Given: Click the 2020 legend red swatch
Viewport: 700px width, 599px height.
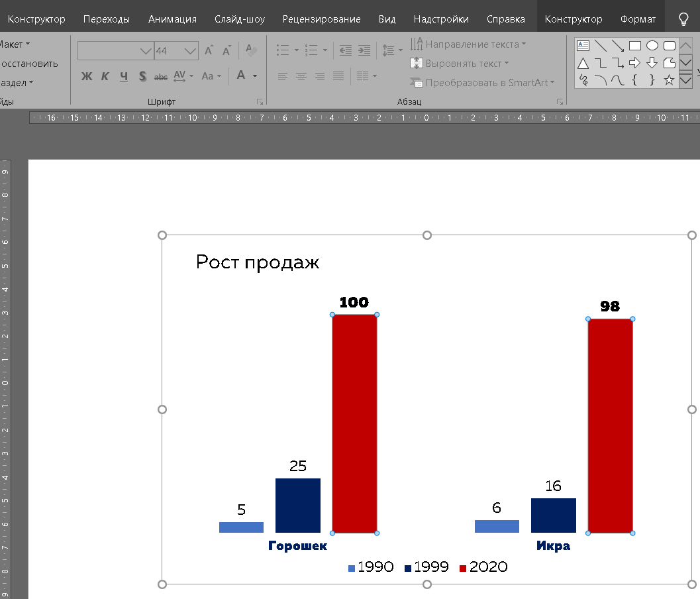Looking at the screenshot, I should click(463, 568).
